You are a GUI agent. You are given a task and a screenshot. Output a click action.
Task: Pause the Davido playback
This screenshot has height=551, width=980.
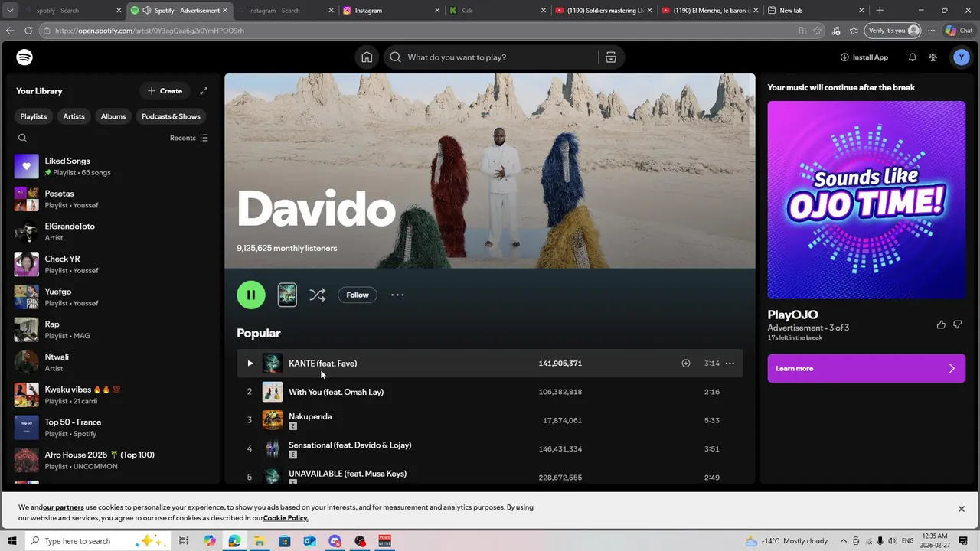click(x=251, y=295)
